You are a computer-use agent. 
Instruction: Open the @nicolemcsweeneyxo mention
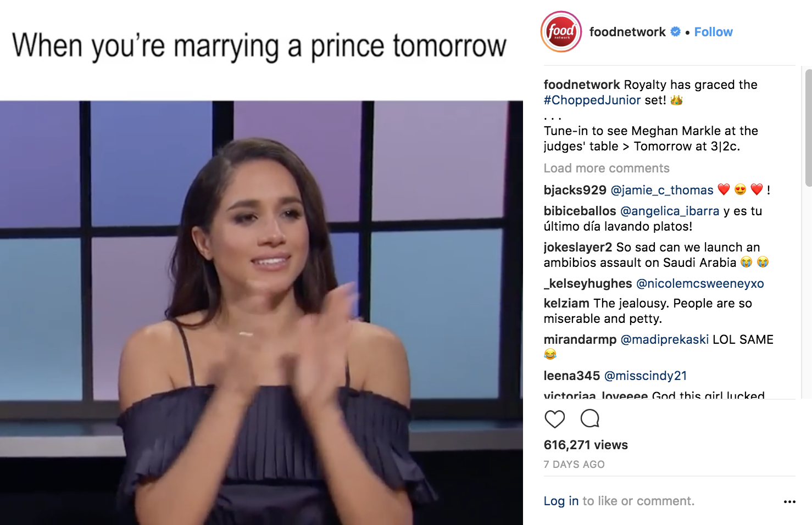pyautogui.click(x=700, y=283)
